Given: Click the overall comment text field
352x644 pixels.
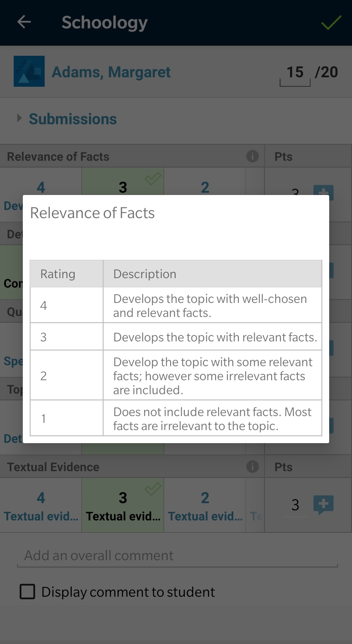Looking at the screenshot, I should (177, 556).
